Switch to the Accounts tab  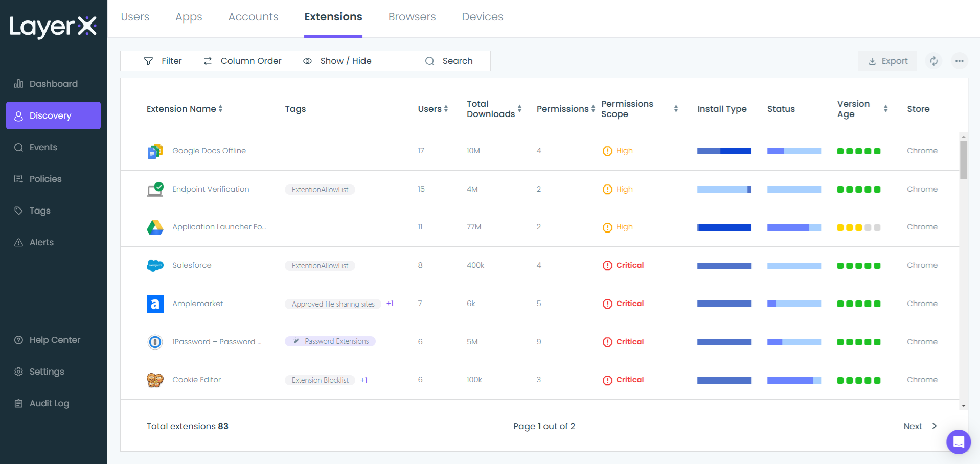tap(253, 17)
